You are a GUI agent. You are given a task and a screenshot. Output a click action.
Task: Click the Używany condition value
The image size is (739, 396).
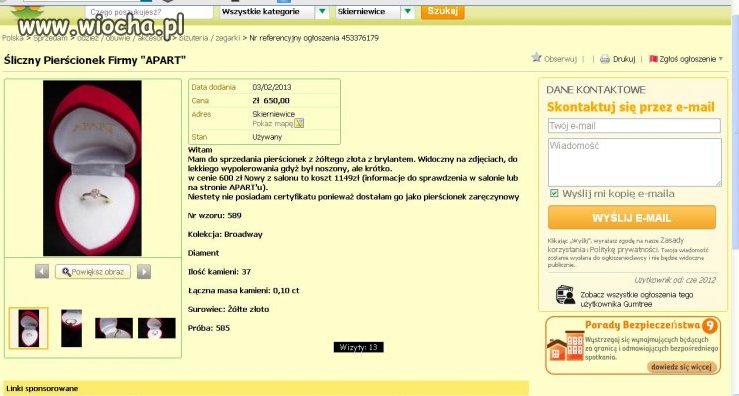pos(267,137)
